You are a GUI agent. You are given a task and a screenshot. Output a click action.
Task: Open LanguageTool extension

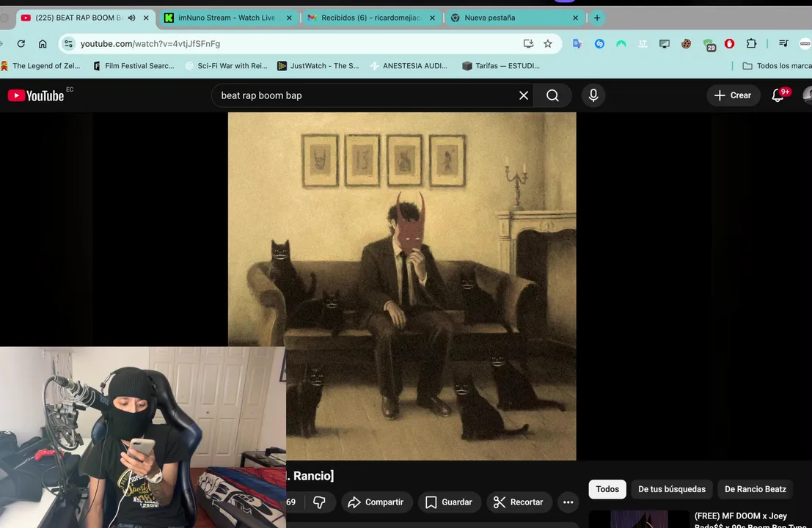click(643, 43)
